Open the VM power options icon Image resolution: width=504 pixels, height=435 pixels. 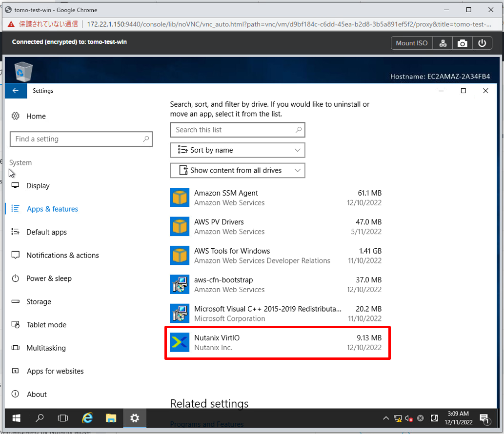(x=482, y=43)
